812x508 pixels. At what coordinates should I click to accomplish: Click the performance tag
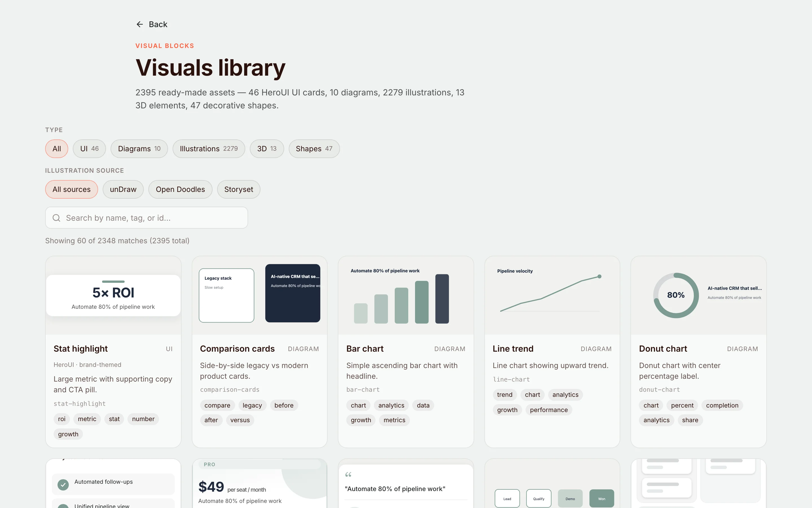pos(549,410)
